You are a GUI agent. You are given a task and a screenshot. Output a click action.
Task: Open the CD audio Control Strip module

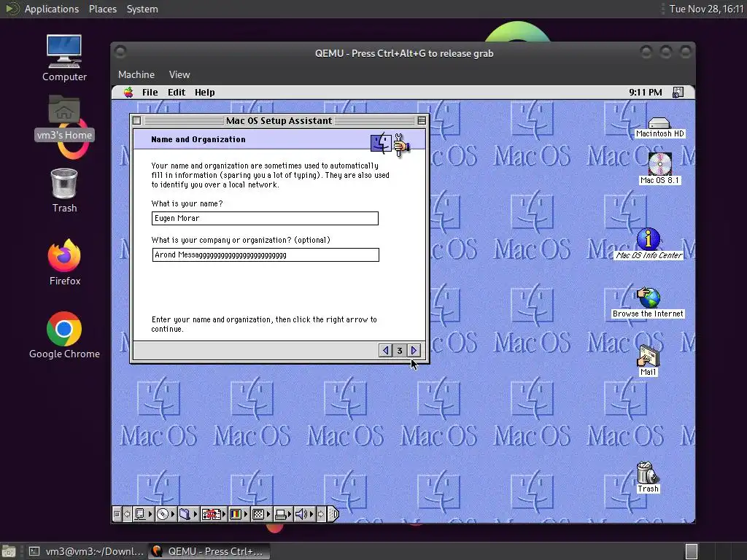(166, 514)
